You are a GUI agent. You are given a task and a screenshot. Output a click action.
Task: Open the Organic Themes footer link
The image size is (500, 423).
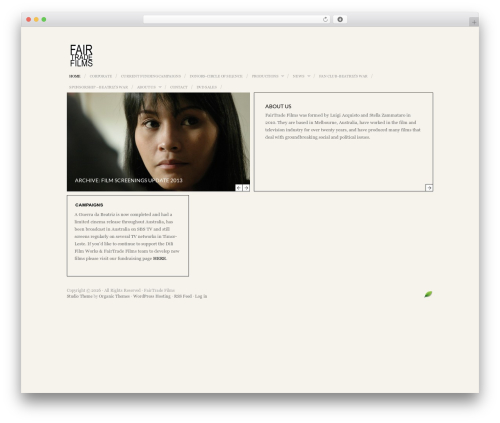pyautogui.click(x=114, y=296)
